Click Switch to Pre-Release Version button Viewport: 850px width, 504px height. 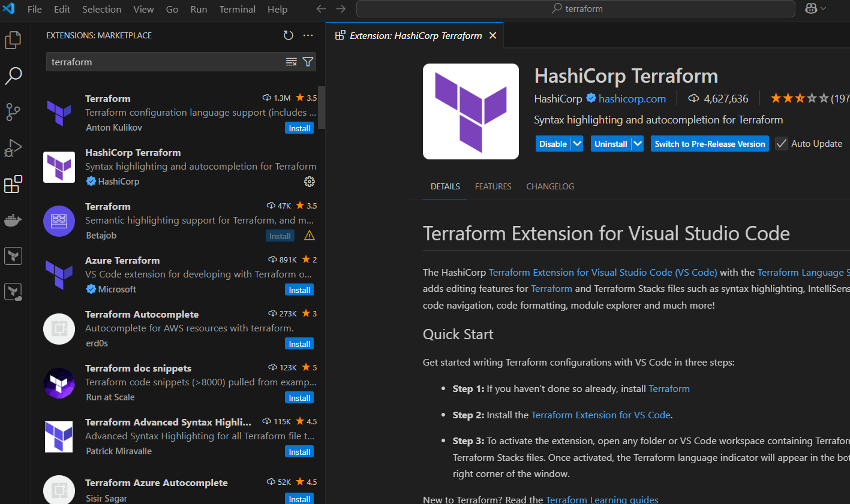[710, 144]
